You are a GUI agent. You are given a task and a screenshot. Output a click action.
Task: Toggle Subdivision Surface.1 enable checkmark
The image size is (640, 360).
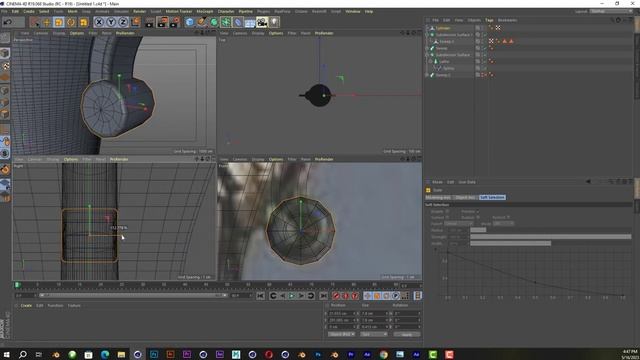click(x=486, y=35)
